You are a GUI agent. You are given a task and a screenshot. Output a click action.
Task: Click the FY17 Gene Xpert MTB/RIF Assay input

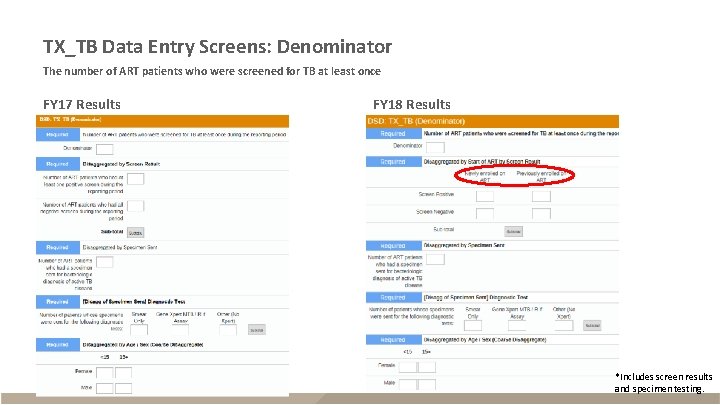[180, 330]
